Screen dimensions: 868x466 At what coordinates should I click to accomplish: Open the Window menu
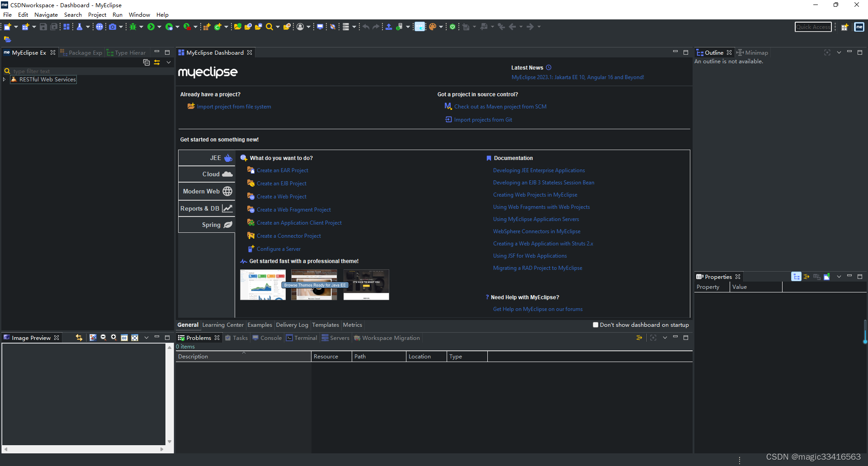[x=139, y=14]
